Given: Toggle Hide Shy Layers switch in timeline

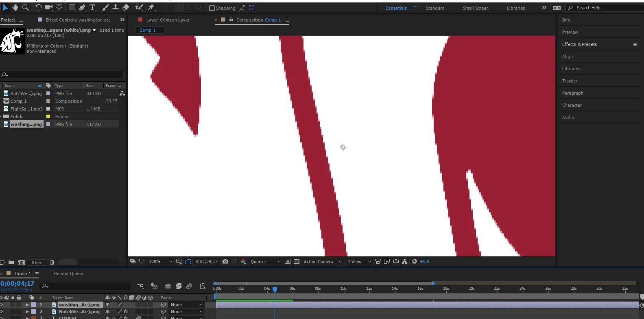Looking at the screenshot, I should [168, 286].
